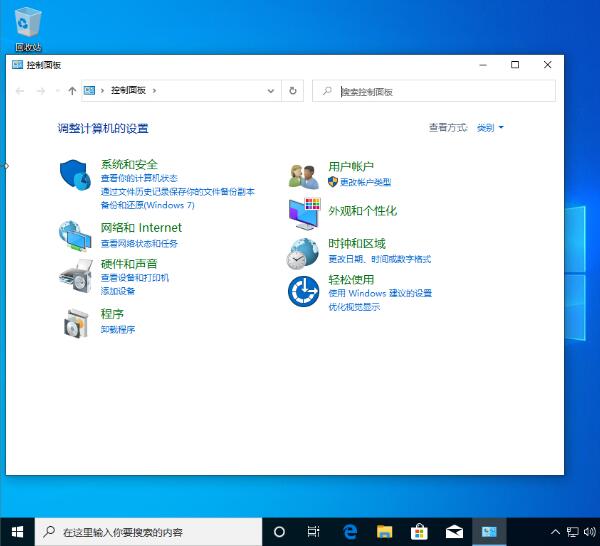Expand chevron before Control Panel breadcrumb

click(102, 91)
